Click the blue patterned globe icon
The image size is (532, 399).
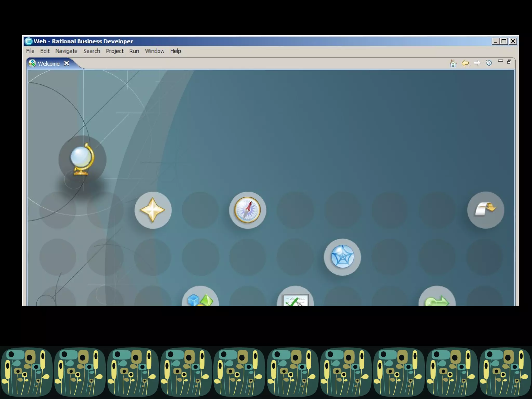[x=489, y=63]
